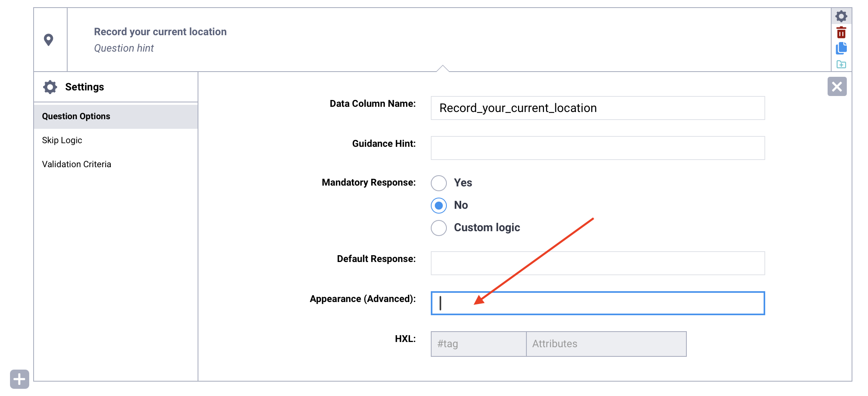Open the Validation Criteria section
The height and width of the screenshot is (396, 868).
[76, 164]
